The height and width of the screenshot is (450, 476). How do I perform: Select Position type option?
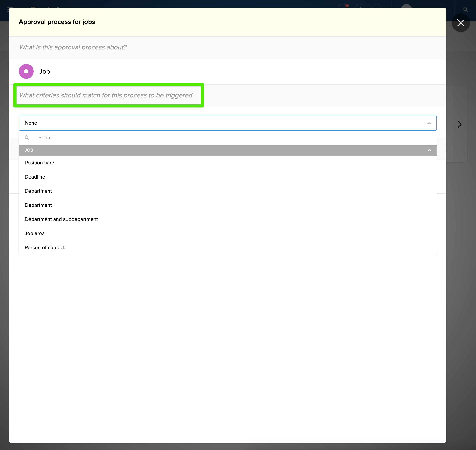[39, 163]
